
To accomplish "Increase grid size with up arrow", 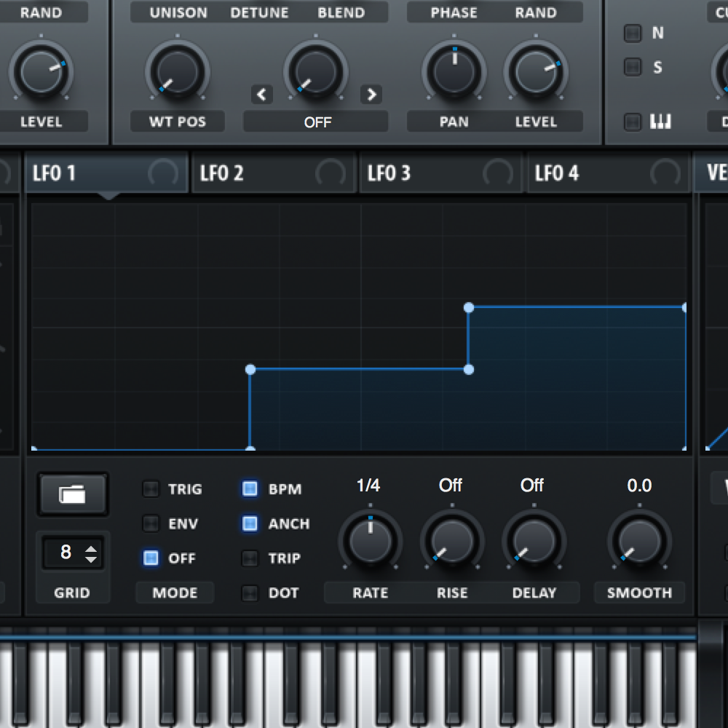I will [x=91, y=548].
